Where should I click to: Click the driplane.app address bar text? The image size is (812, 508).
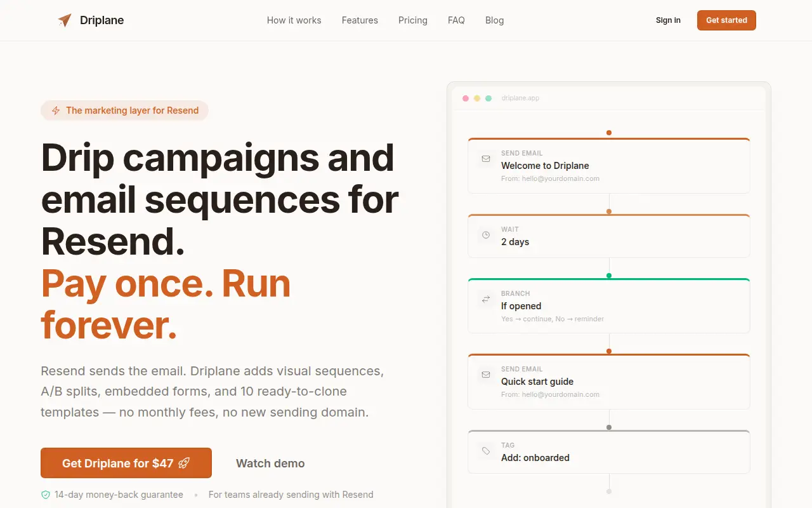pos(520,98)
